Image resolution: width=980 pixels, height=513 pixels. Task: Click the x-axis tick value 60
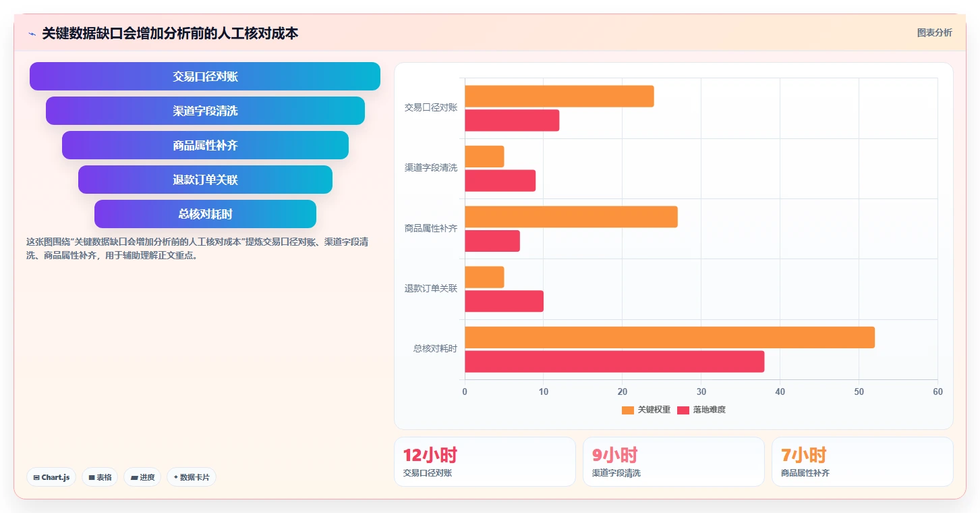click(938, 392)
